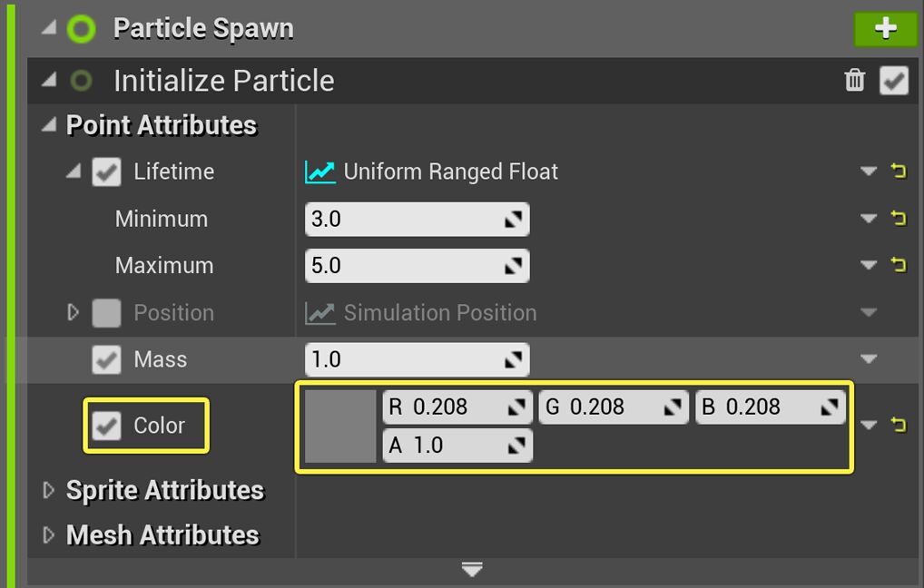This screenshot has width=924, height=588.
Task: Click the green add module plus button
Action: point(885,29)
